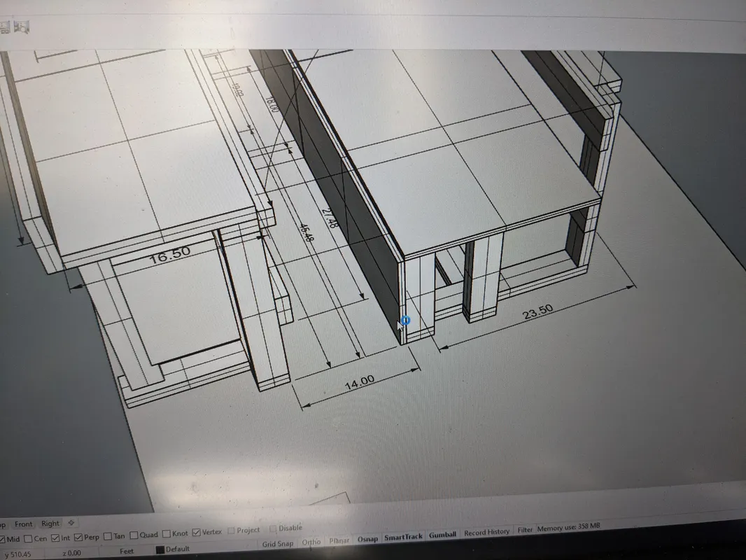Toggle the Osnap status bar pane
The image size is (746, 560).
pos(367,539)
